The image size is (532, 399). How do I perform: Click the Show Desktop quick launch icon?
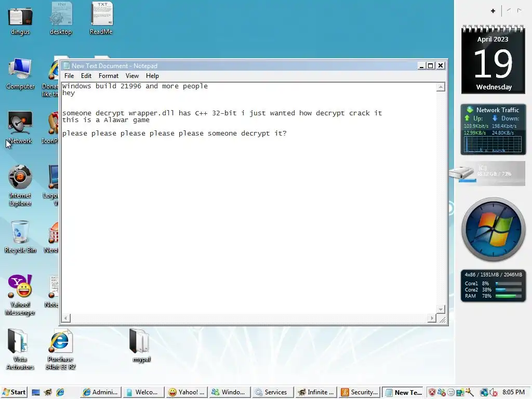pyautogui.click(x=36, y=393)
